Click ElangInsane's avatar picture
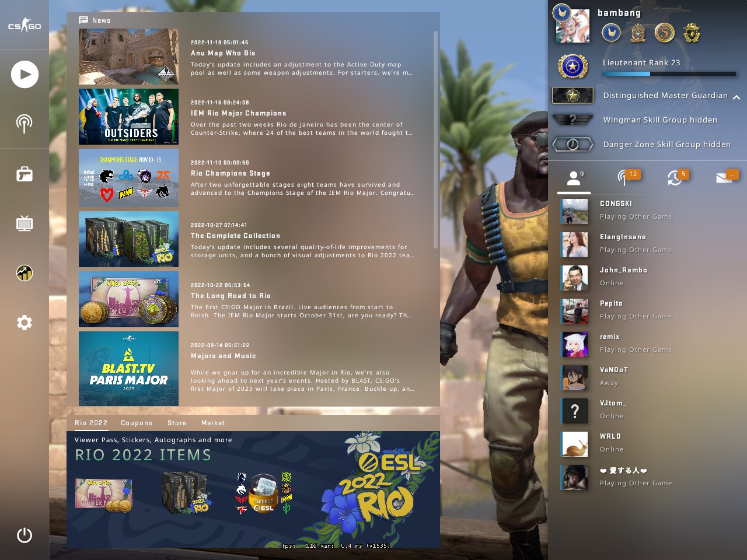Viewport: 747px width, 560px height. point(575,245)
